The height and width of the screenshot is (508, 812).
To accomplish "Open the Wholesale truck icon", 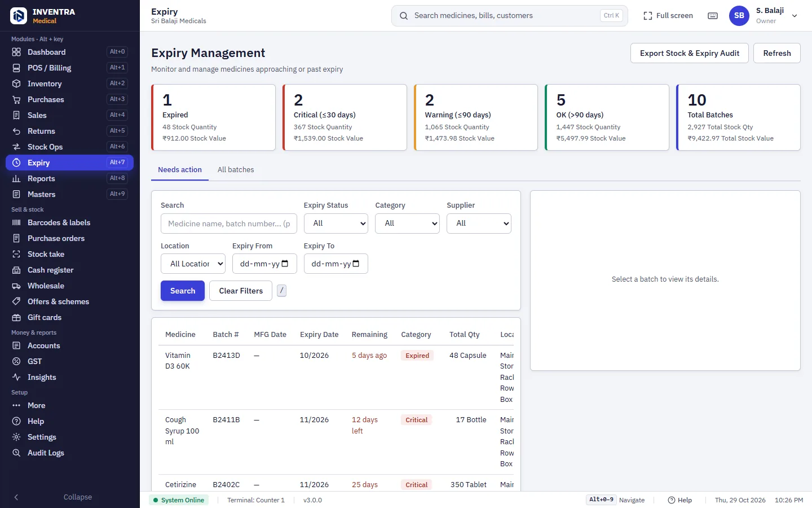I will point(16,286).
